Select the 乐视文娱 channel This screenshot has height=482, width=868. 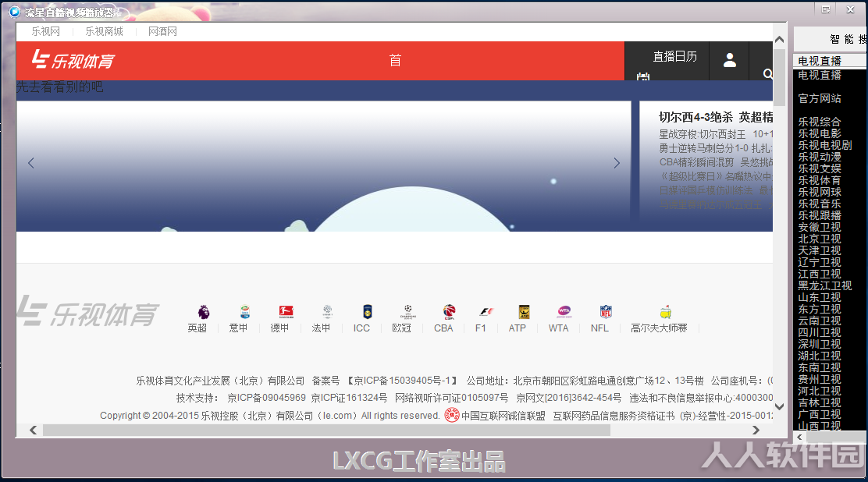coord(820,168)
